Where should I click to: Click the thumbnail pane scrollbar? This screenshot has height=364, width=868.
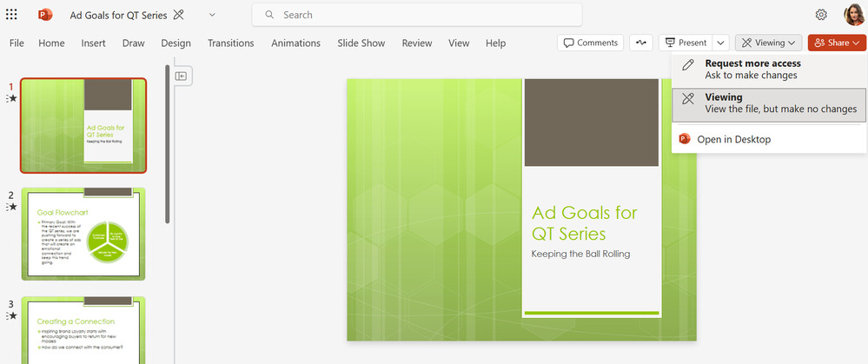168,144
